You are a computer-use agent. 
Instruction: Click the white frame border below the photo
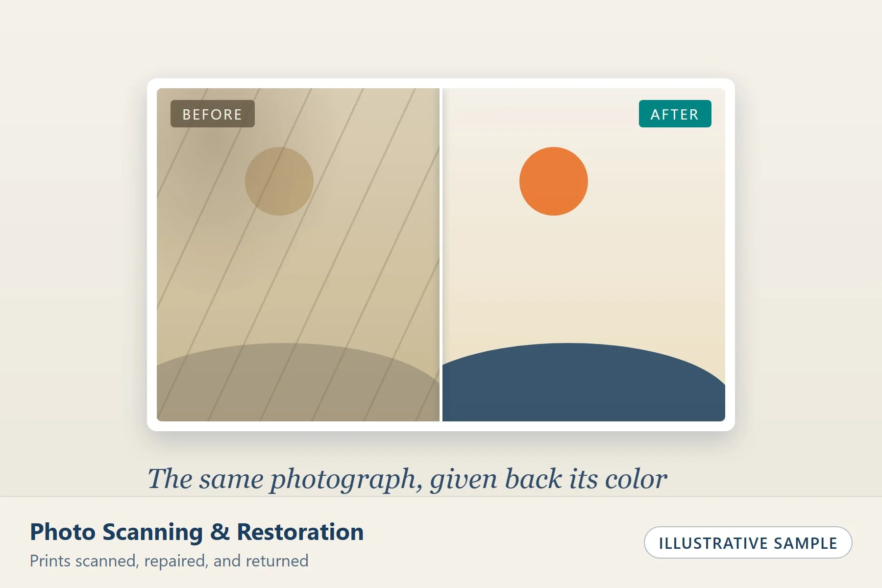pyautogui.click(x=441, y=426)
